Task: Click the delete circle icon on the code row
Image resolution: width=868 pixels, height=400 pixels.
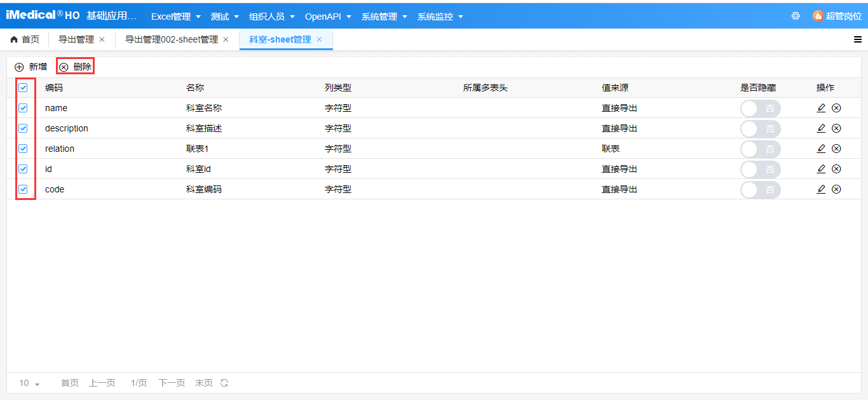Action: click(x=836, y=189)
